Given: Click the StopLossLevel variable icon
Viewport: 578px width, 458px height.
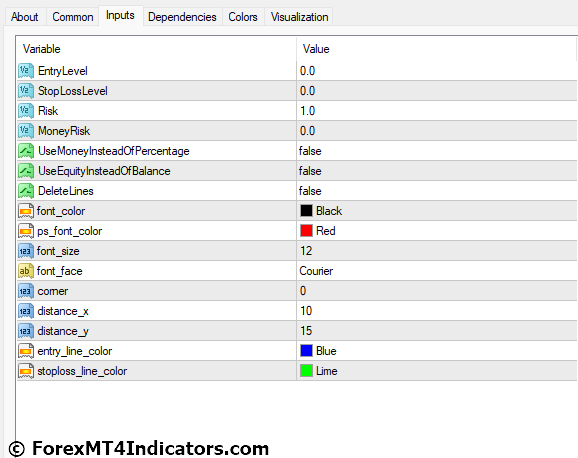Looking at the screenshot, I should coord(26,91).
